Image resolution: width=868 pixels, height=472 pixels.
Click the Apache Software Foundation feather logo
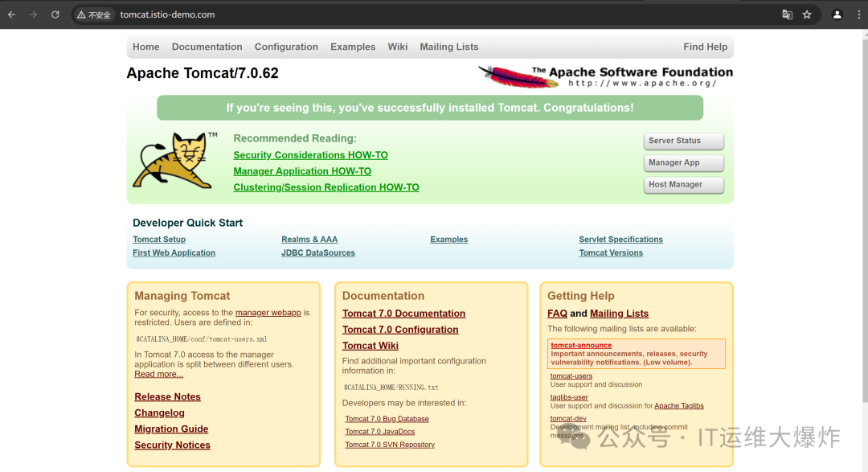pos(605,77)
